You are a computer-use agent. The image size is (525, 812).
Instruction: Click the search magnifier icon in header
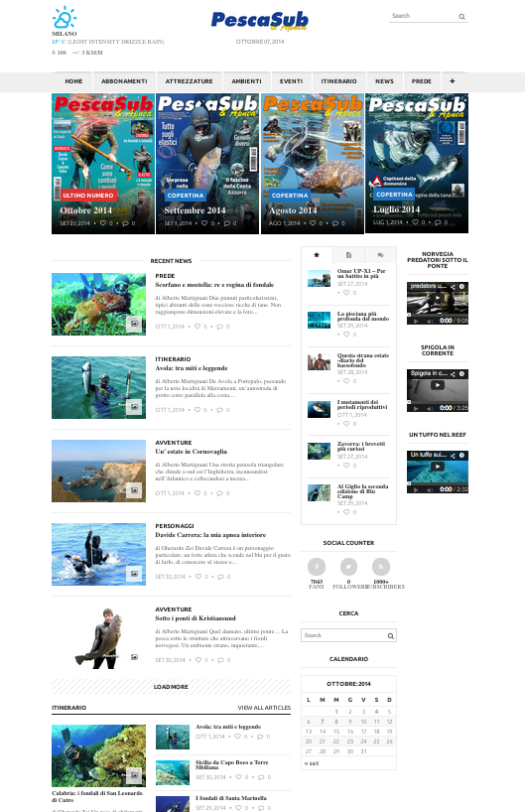461,17
